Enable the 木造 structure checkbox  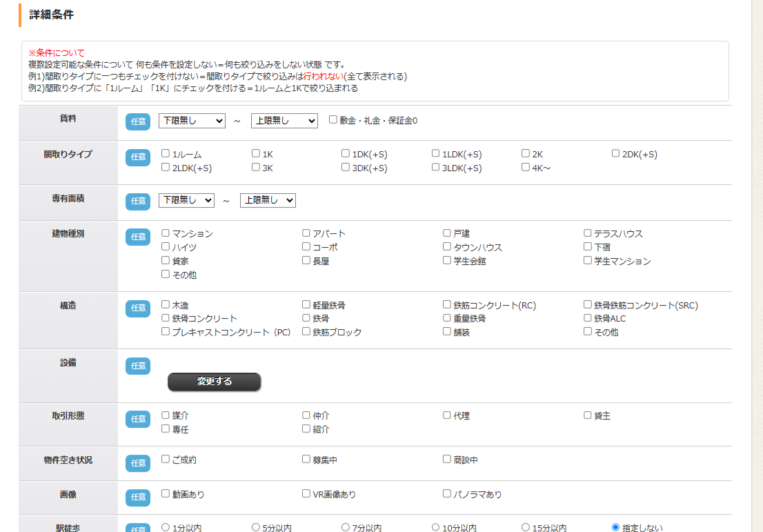[x=164, y=304]
